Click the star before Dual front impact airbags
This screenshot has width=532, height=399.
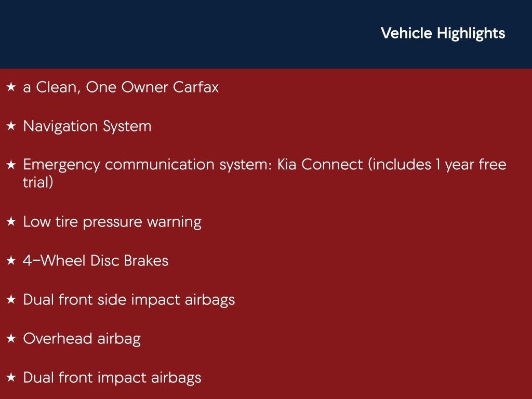click(11, 378)
